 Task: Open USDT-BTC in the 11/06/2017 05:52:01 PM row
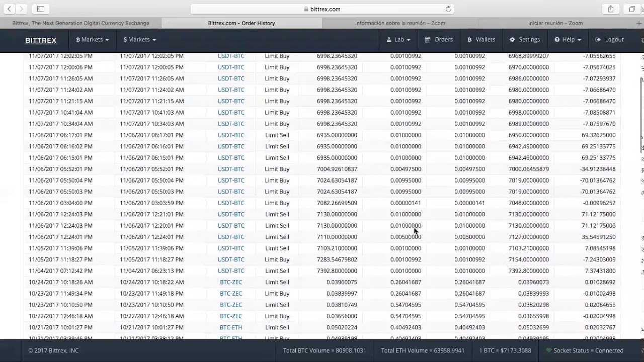click(x=231, y=169)
